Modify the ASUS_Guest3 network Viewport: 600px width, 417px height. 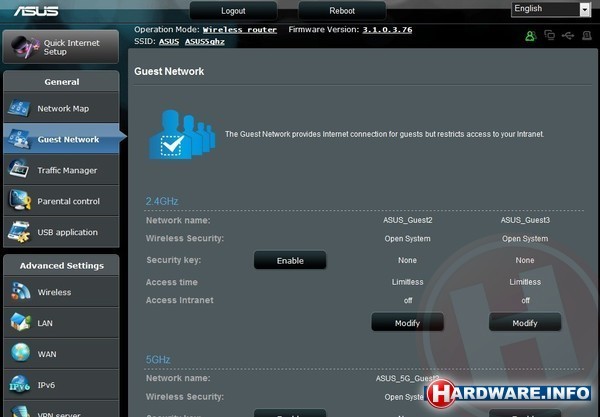(525, 323)
